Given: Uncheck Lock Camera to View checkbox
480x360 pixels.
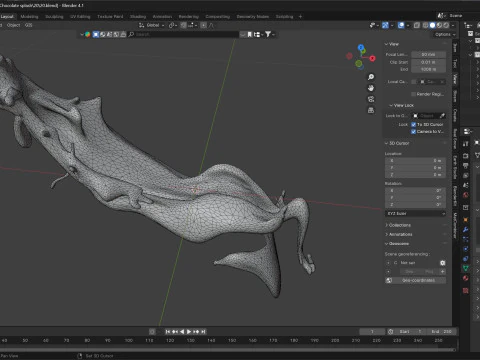Looking at the screenshot, I should [x=413, y=132].
